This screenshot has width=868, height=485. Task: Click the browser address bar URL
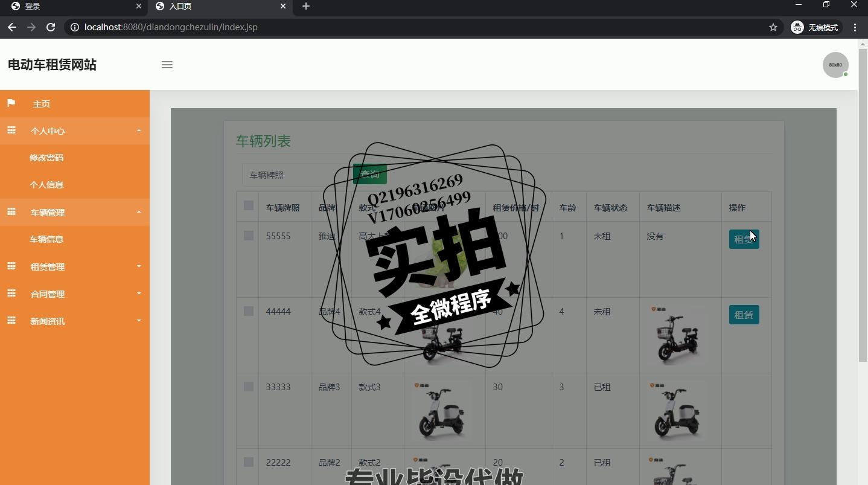(171, 27)
